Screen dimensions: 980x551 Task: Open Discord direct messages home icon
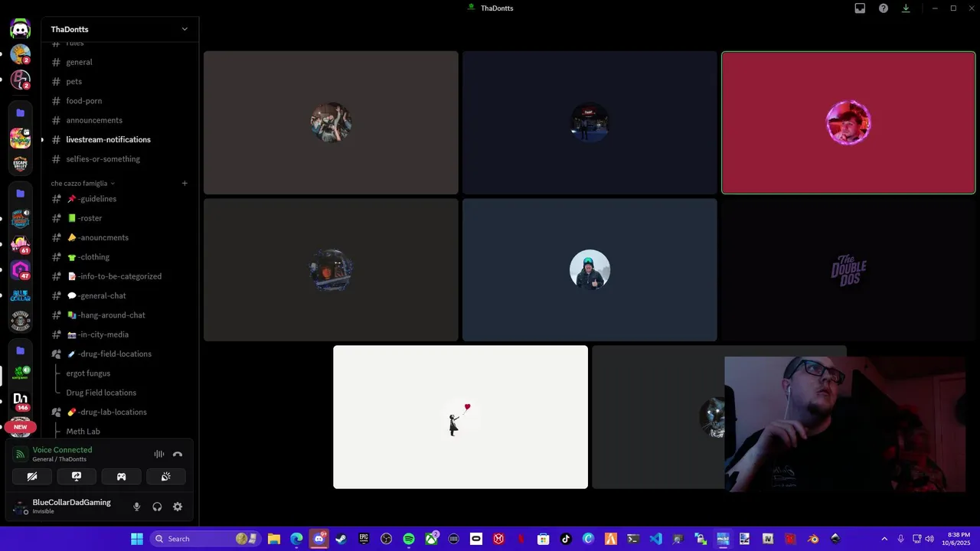click(21, 29)
